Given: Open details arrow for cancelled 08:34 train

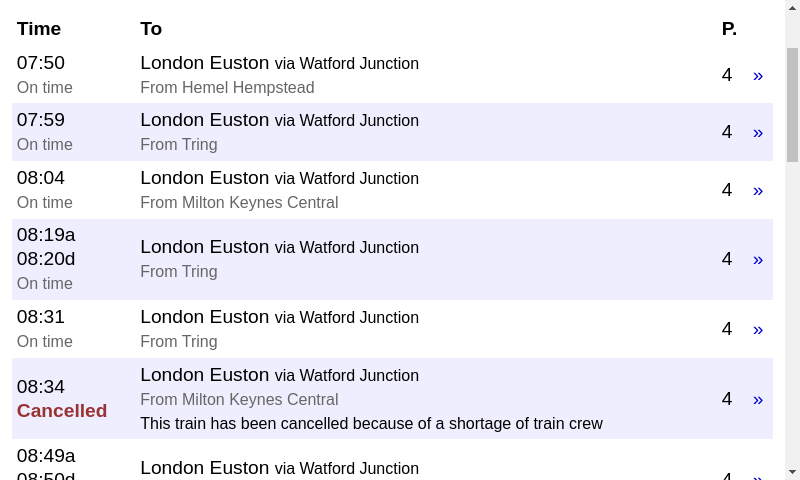Looking at the screenshot, I should point(758,399).
